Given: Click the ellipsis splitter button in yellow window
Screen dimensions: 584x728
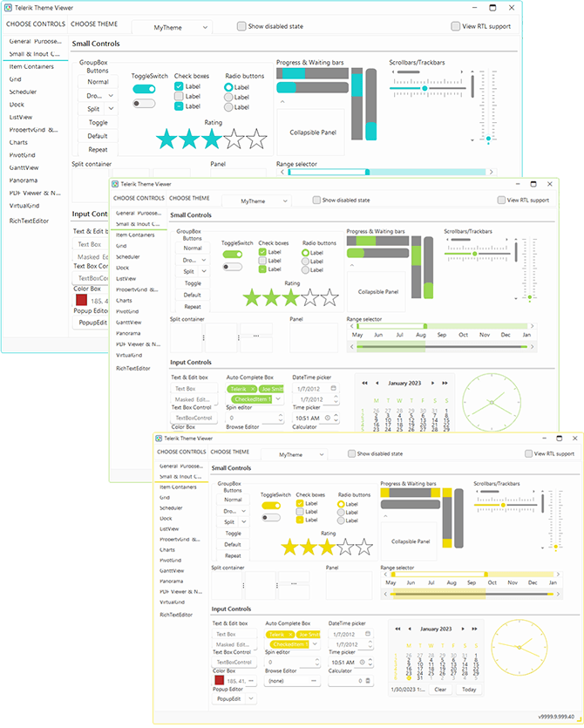Looking at the screenshot, I should [294, 583].
